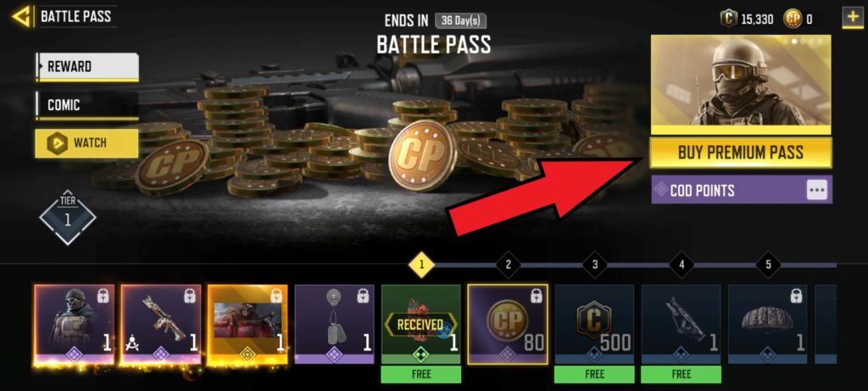The height and width of the screenshot is (391, 868).
Task: Select the 500 Credits reward tile
Action: coord(594,325)
